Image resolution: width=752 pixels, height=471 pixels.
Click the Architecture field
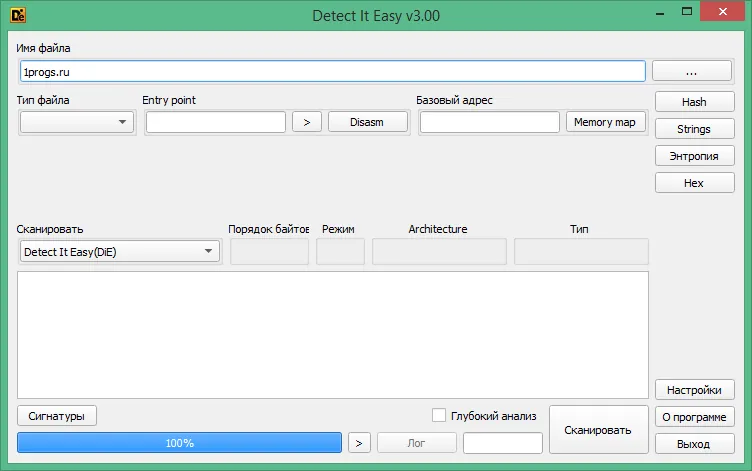[x=439, y=251]
